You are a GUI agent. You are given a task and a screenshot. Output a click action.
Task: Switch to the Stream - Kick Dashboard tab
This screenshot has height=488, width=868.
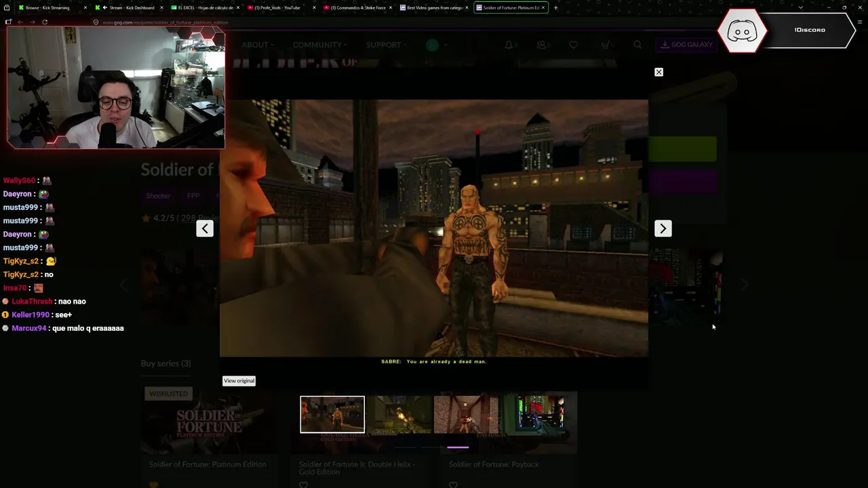point(129,7)
